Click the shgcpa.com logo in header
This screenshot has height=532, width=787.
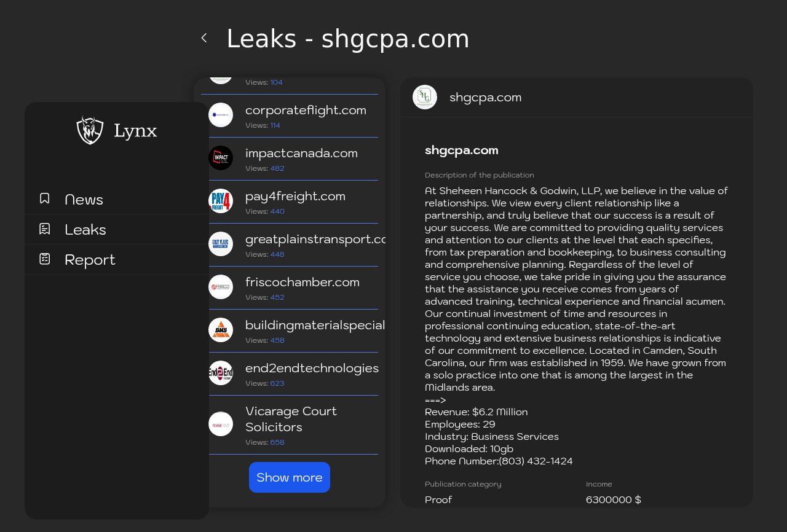coord(425,97)
